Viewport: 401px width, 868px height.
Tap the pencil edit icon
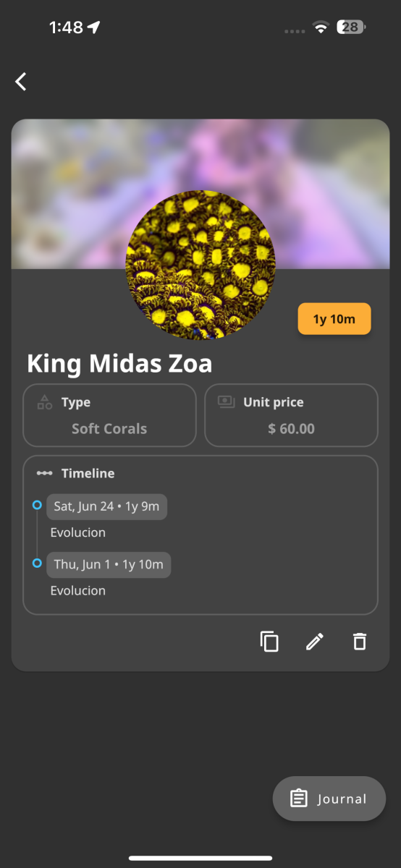[x=315, y=642]
